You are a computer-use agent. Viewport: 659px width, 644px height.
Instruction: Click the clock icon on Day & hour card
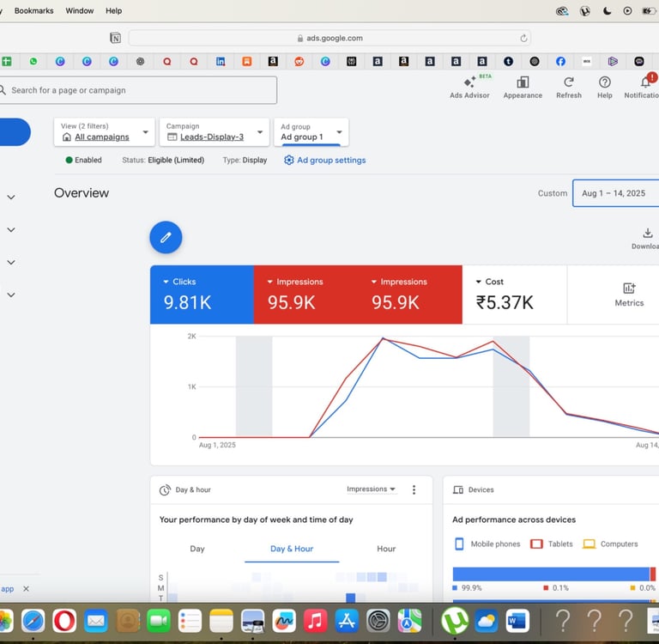[165, 489]
